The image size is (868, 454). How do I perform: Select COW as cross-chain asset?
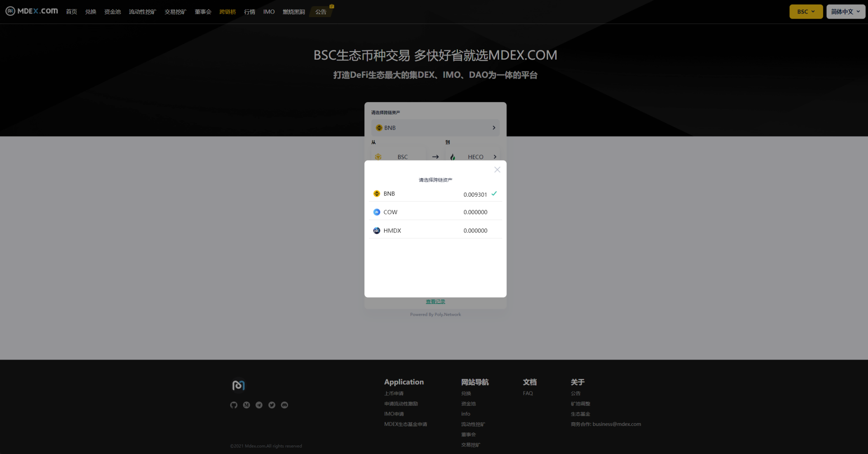[435, 212]
